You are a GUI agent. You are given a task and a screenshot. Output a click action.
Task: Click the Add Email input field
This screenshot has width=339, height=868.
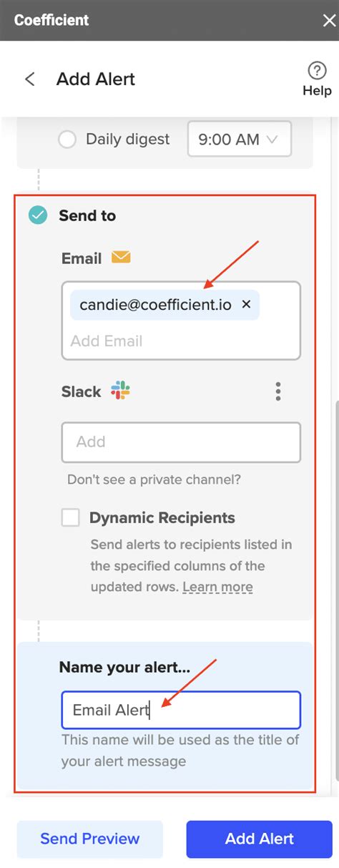click(181, 341)
